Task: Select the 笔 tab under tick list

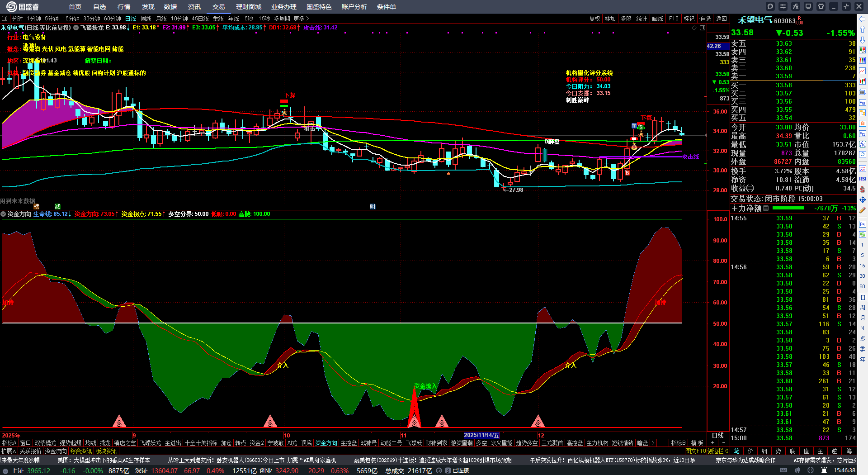Action: coord(736,451)
